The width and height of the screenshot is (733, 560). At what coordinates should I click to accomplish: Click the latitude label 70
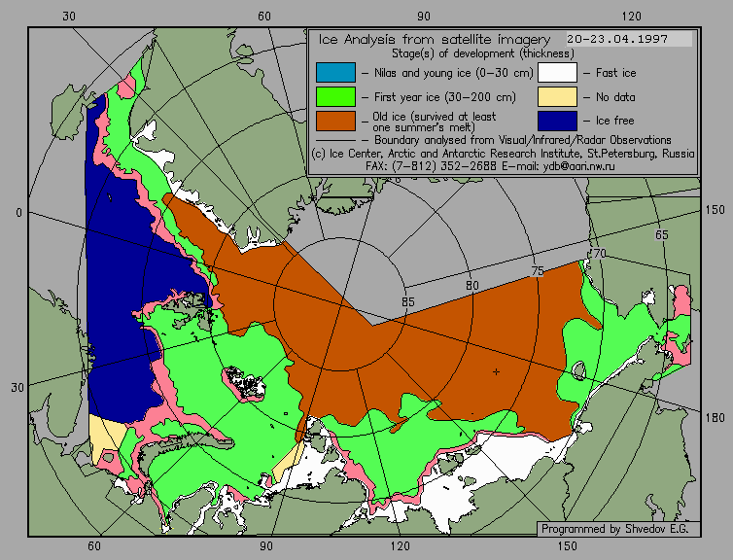(x=599, y=254)
